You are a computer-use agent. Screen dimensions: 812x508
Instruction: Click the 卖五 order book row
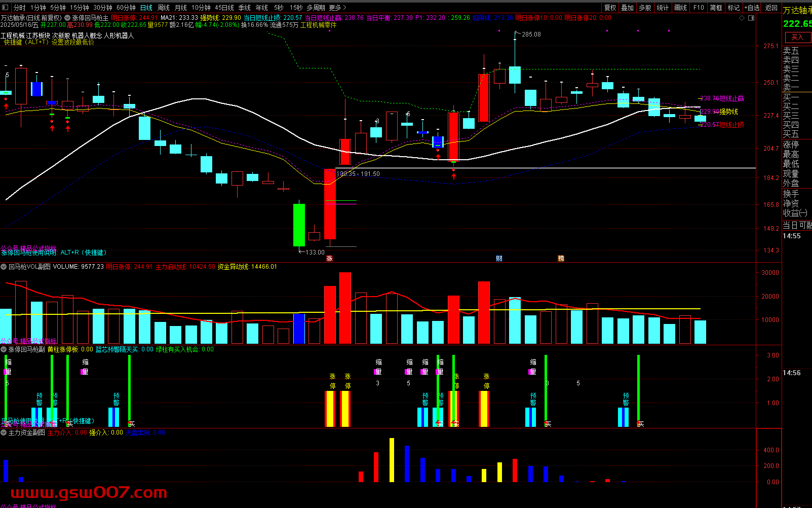[791, 51]
